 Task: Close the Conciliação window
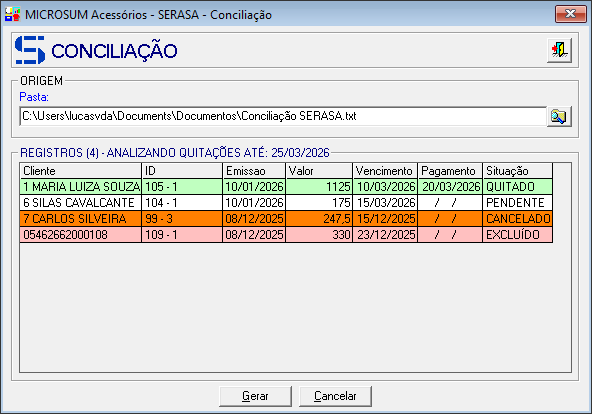coord(570,14)
